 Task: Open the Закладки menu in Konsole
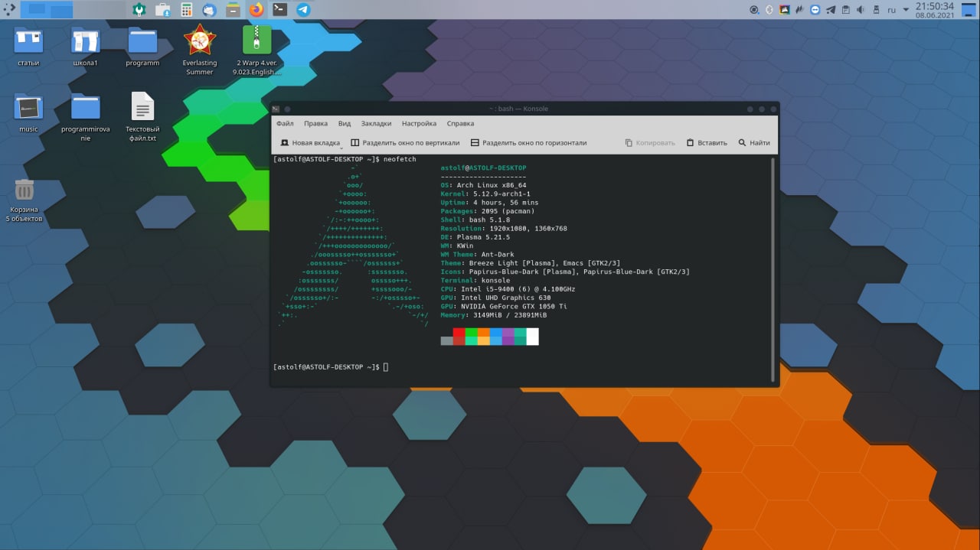376,123
